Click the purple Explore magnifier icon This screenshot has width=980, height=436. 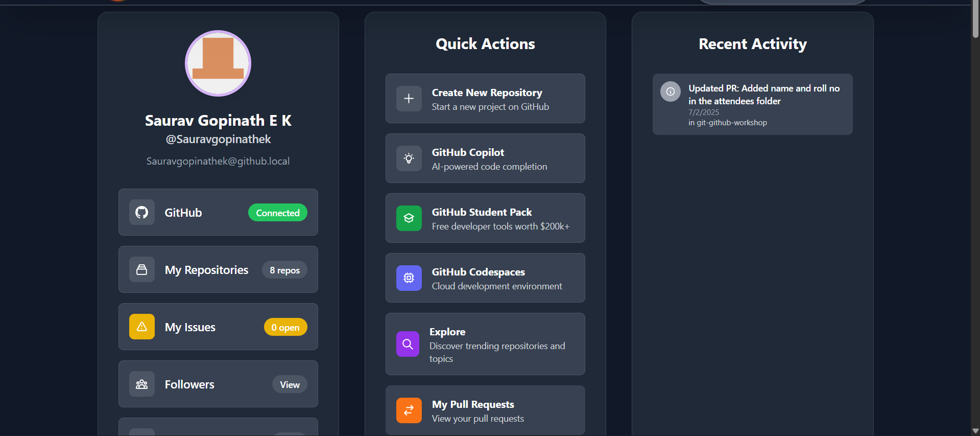click(408, 344)
